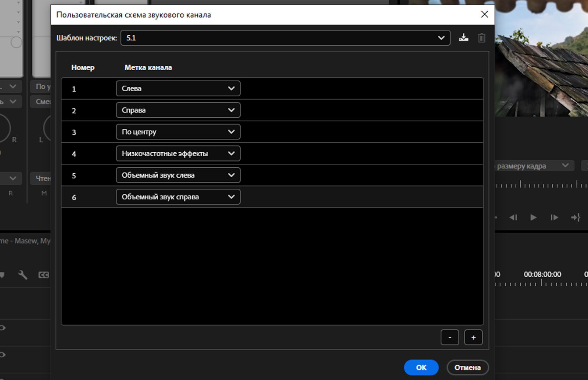Image resolution: width=588 pixels, height=380 pixels.
Task: Play the video in the program monitor
Action: coord(533,217)
